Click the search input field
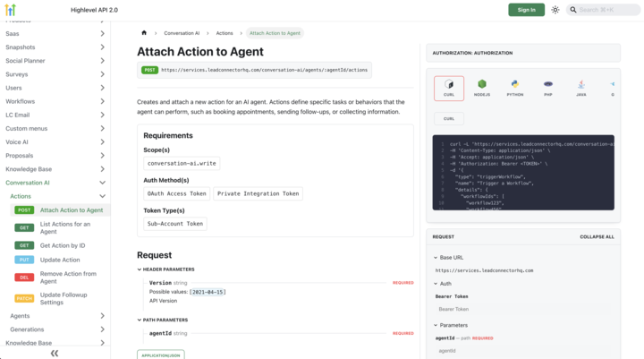The image size is (644, 359). pos(608,10)
